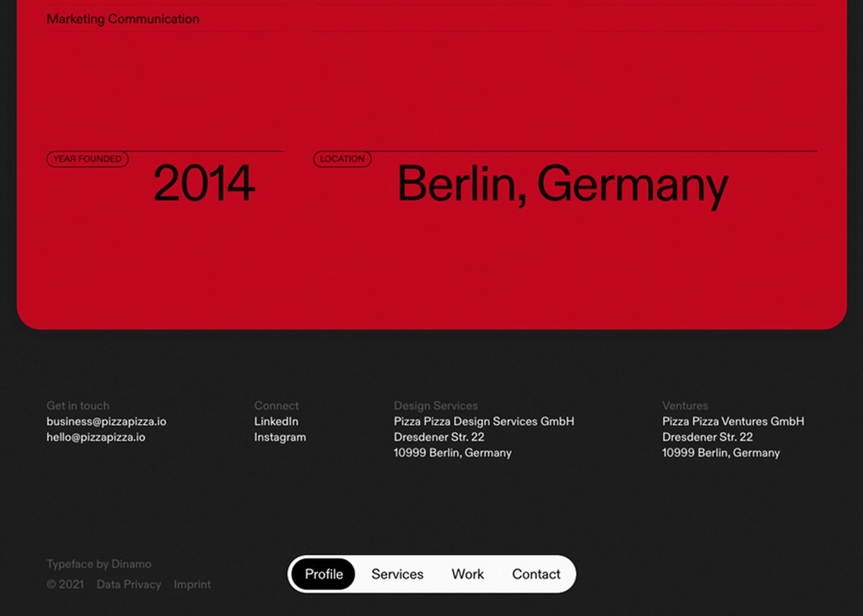Click the hello@pizzapizza.io email link
This screenshot has width=863, height=616.
coord(96,437)
